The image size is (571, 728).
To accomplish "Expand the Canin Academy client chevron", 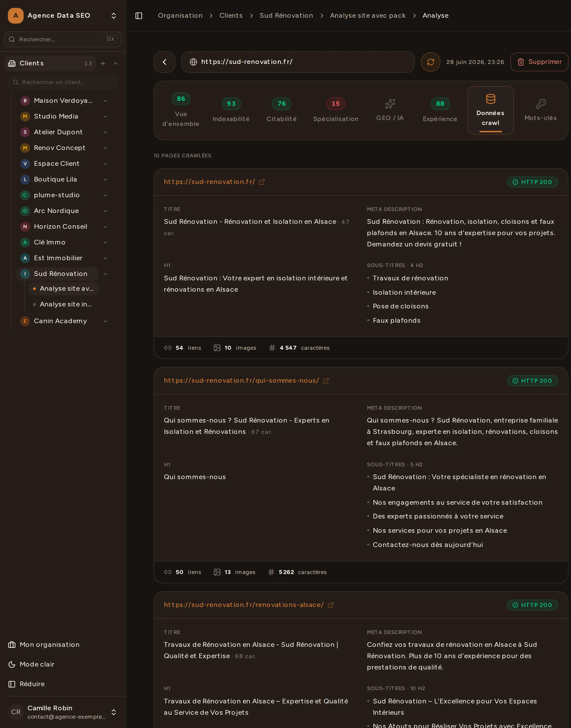I will 105,321.
